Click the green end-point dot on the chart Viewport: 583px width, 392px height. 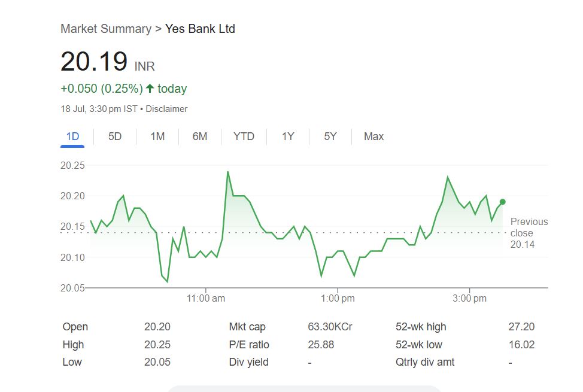(x=502, y=202)
